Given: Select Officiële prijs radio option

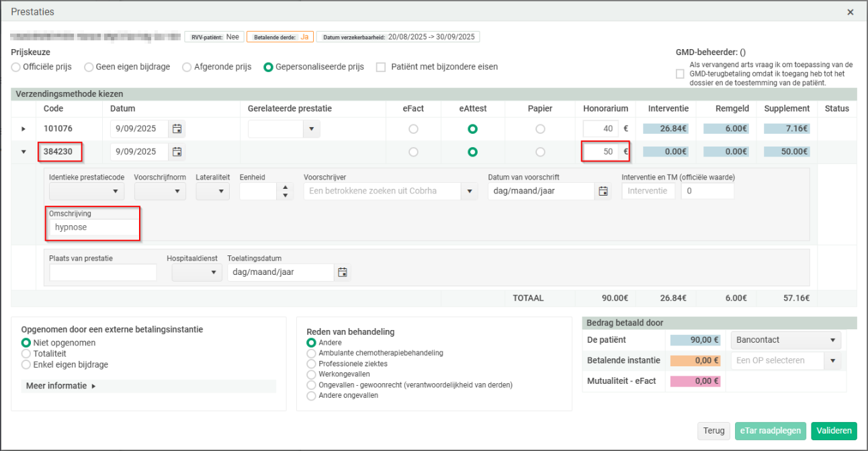Looking at the screenshot, I should click(x=16, y=67).
